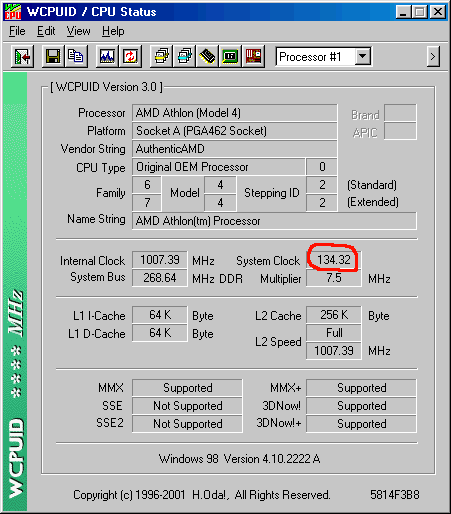Image resolution: width=451 pixels, height=514 pixels.
Task: Open the memory chip info icon
Action: (207, 56)
